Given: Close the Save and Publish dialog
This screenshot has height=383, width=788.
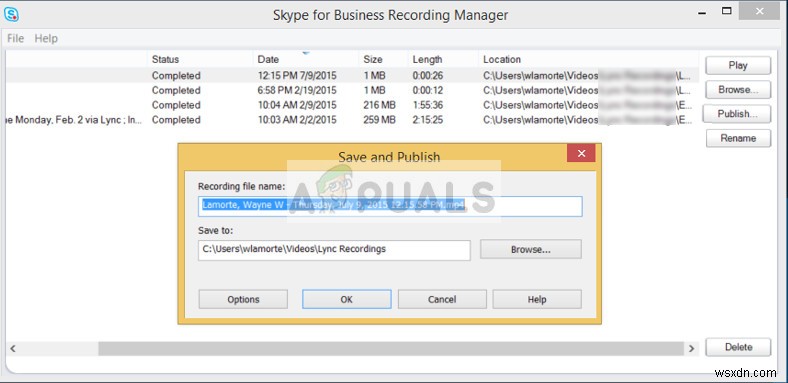Looking at the screenshot, I should tap(581, 153).
